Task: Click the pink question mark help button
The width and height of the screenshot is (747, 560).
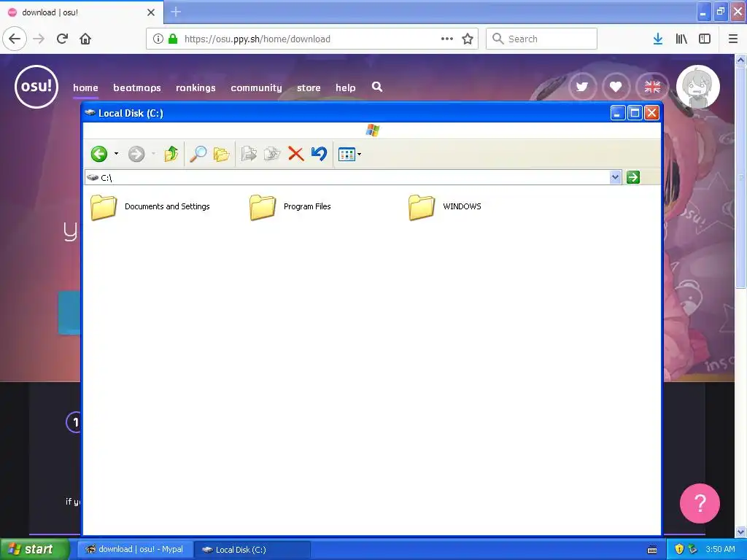Action: (700, 503)
